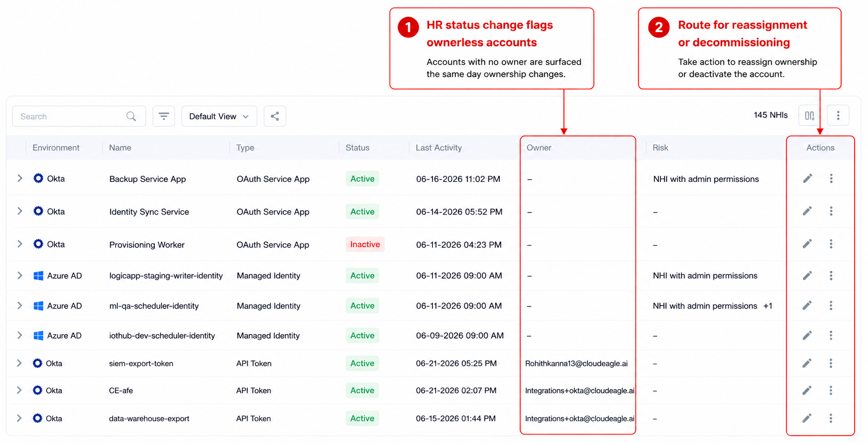This screenshot has height=443, width=868.
Task: Click Azure AD icon beside ml-qa-scheduler-identity
Action: [x=38, y=306]
